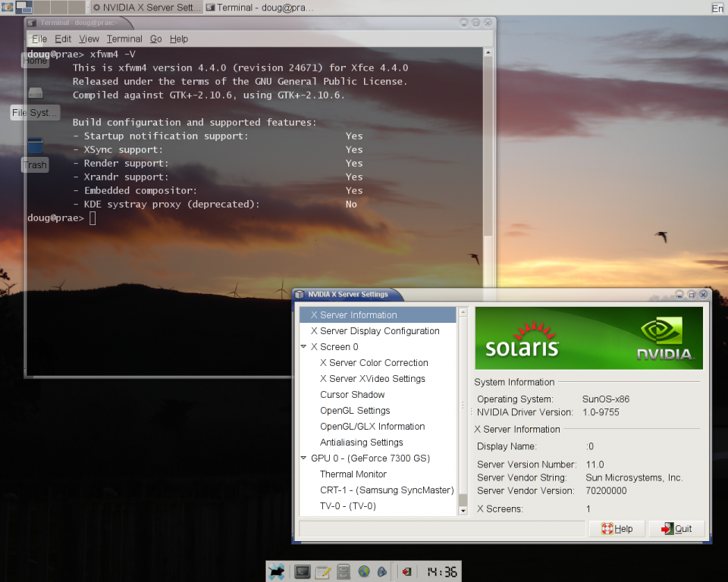728x582 pixels.
Task: Collapse the X Screen 0 tree node
Action: click(303, 346)
